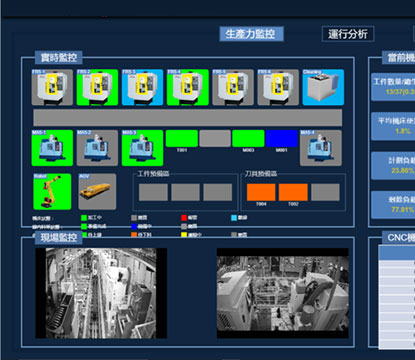Click the orange T004 tool slot

261,192
